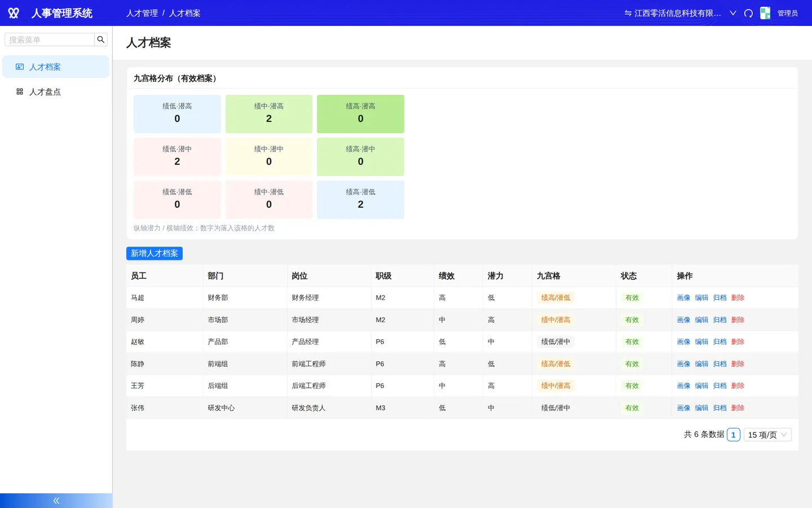Image resolution: width=812 pixels, height=508 pixels.
Task: Select the 绩高·潜高 nine-grid cell
Action: click(361, 114)
